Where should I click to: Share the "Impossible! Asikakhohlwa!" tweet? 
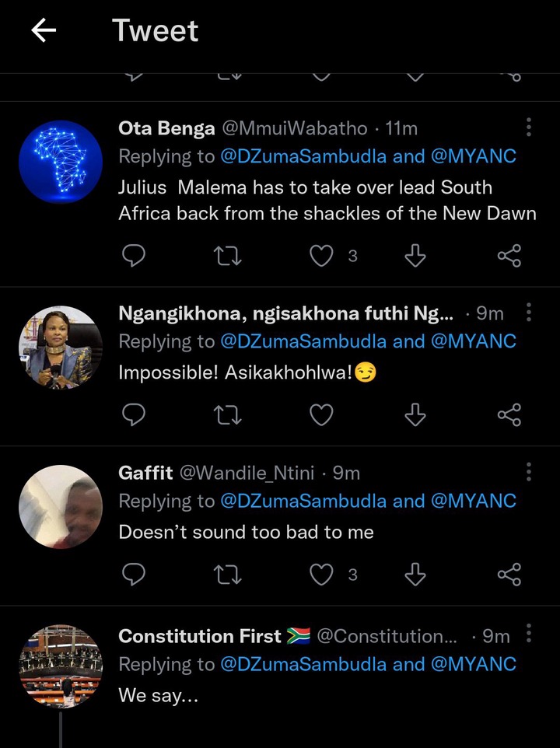[x=509, y=414]
